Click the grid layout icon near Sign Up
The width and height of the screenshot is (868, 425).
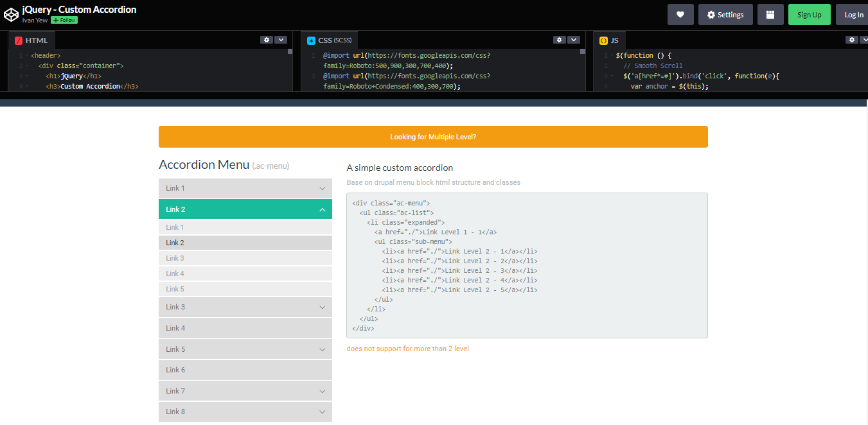pyautogui.click(x=770, y=14)
